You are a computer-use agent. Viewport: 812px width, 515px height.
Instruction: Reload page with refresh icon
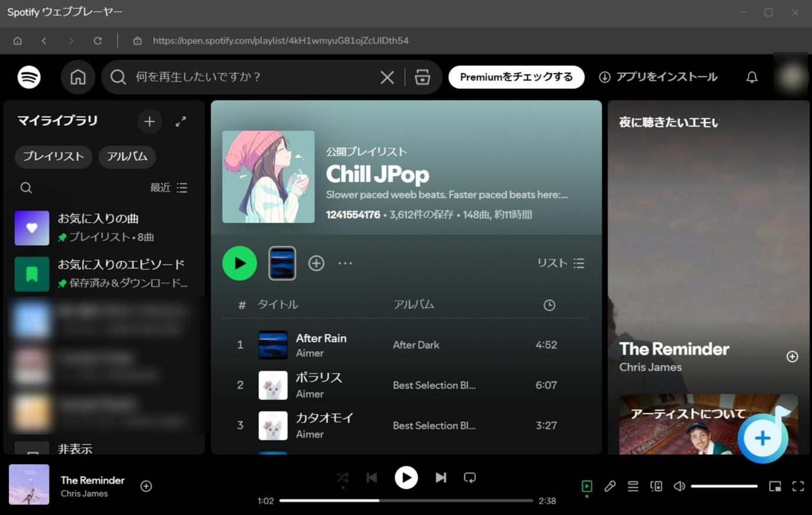tap(98, 41)
